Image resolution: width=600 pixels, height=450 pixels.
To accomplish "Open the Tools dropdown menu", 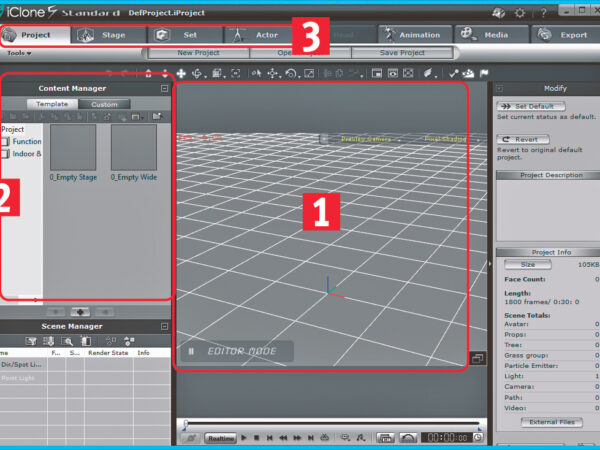I will pos(19,53).
